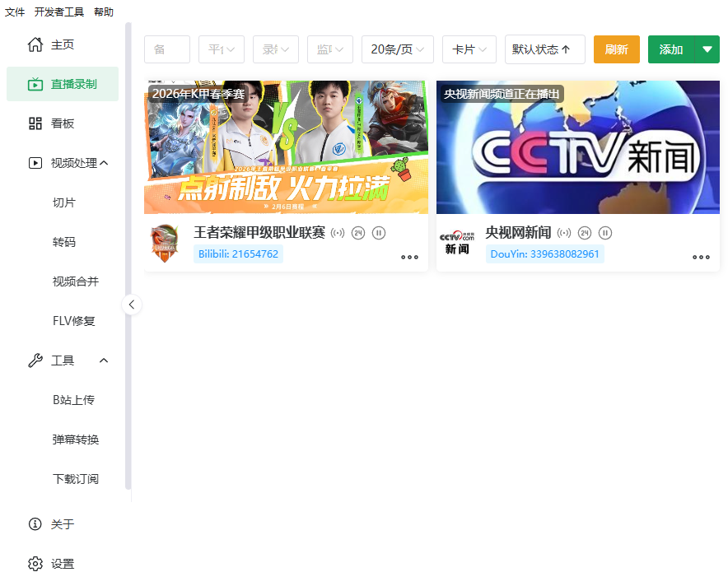Open the 添加 button dropdown arrow
728x586 pixels.
pos(707,49)
